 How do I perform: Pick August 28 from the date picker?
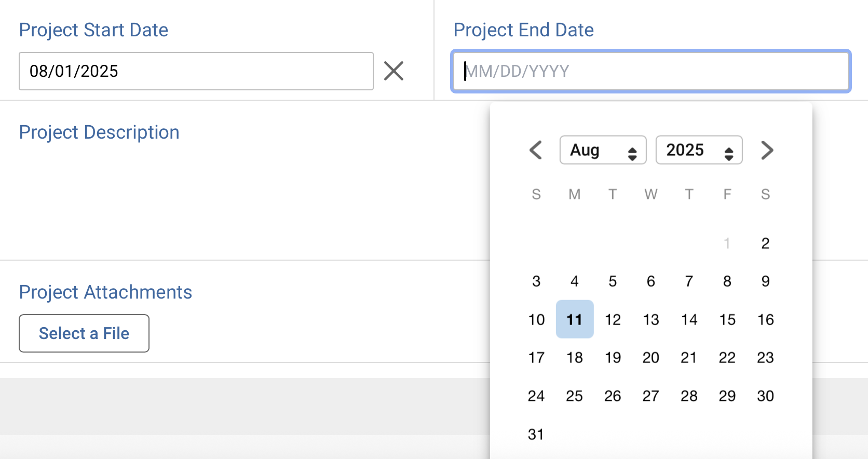689,395
